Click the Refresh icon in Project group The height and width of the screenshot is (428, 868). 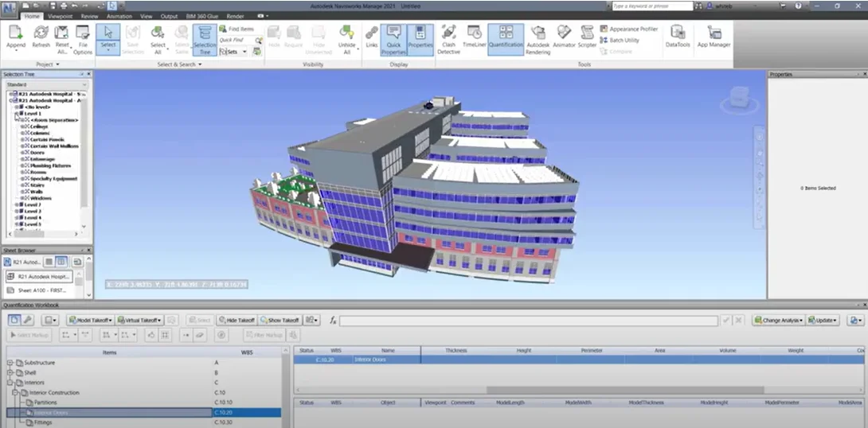pyautogui.click(x=41, y=37)
